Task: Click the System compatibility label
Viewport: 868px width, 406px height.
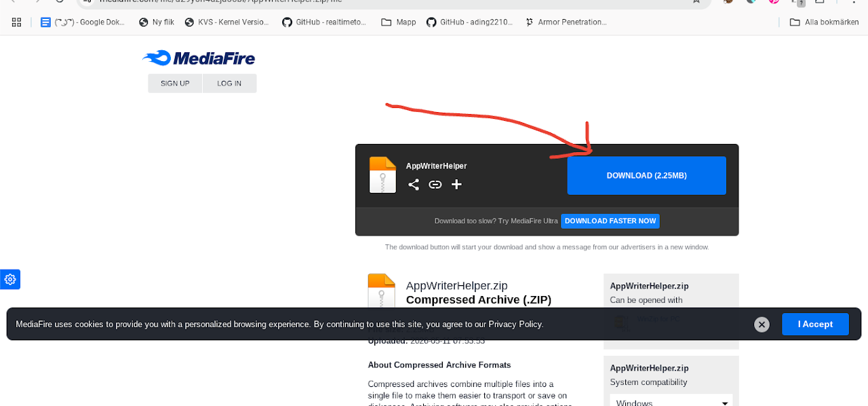Action: [x=648, y=382]
